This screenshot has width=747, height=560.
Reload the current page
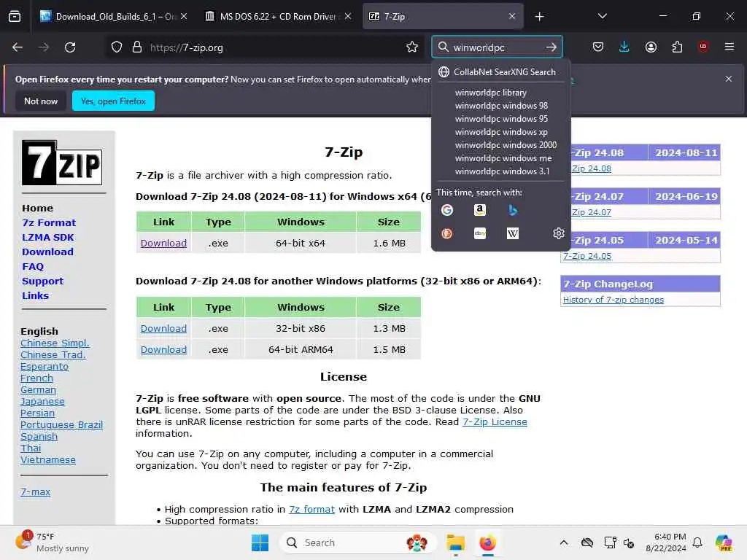pos(70,47)
